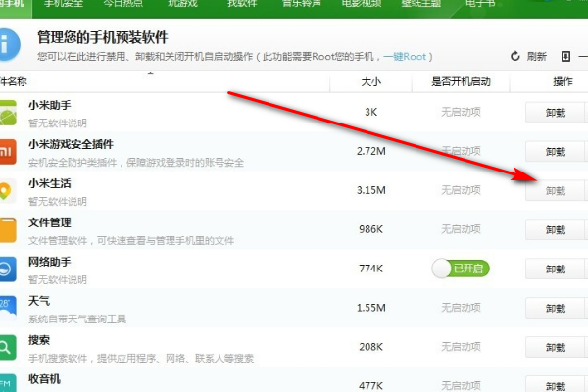The width and height of the screenshot is (588, 392).
Task: Select the 文件管理 app name
Action: click(50, 222)
